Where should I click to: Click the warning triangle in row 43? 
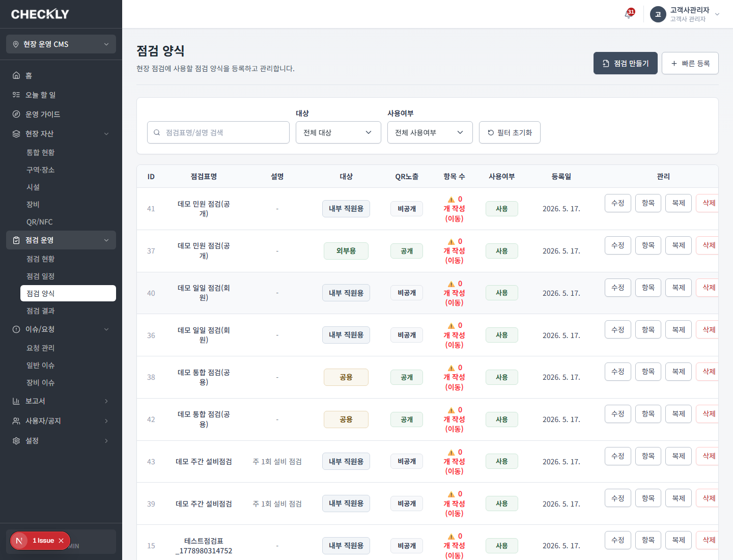(451, 453)
